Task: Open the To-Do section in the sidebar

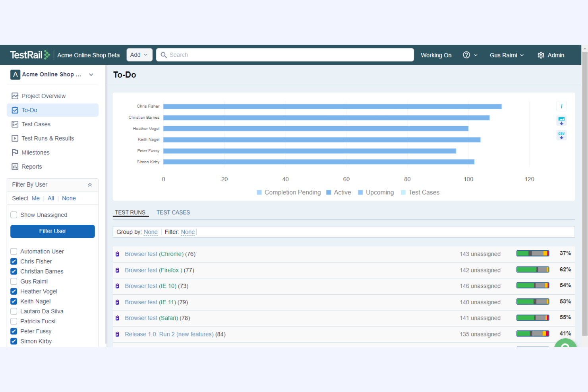Action: click(29, 110)
